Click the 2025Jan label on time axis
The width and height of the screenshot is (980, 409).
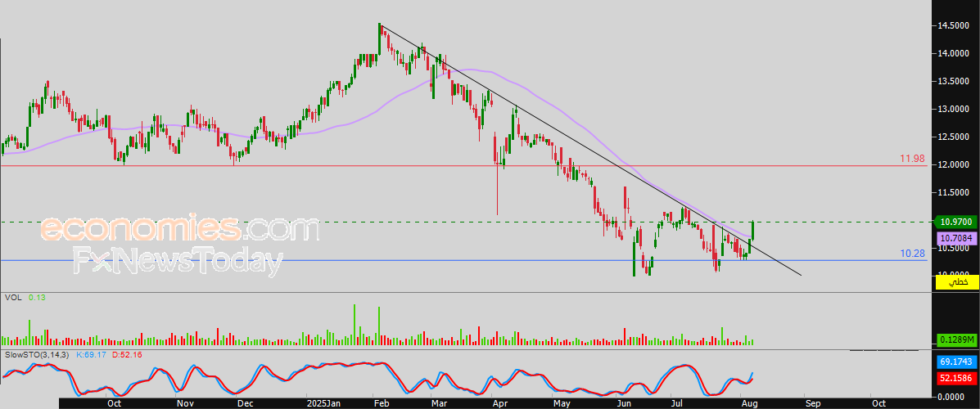pyautogui.click(x=323, y=403)
